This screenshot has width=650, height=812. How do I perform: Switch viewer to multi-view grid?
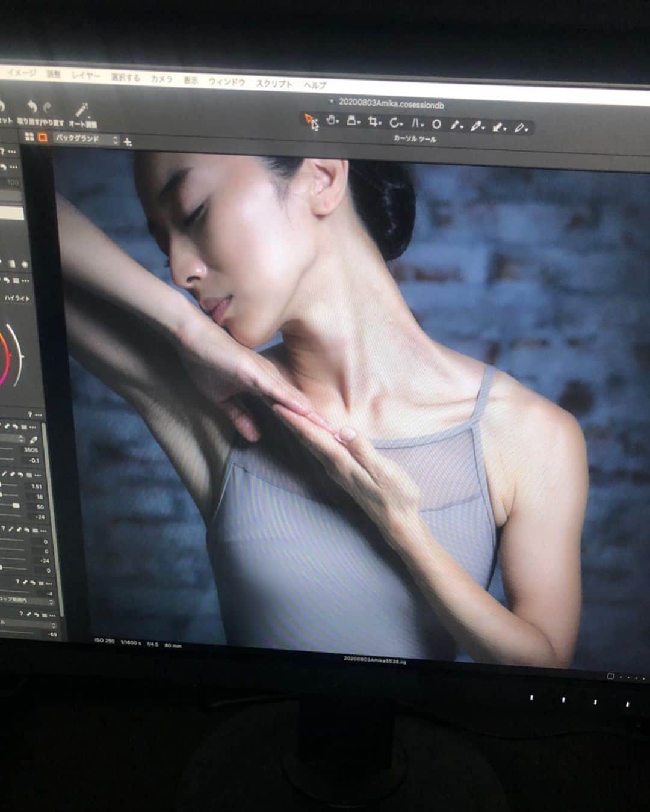[x=29, y=137]
